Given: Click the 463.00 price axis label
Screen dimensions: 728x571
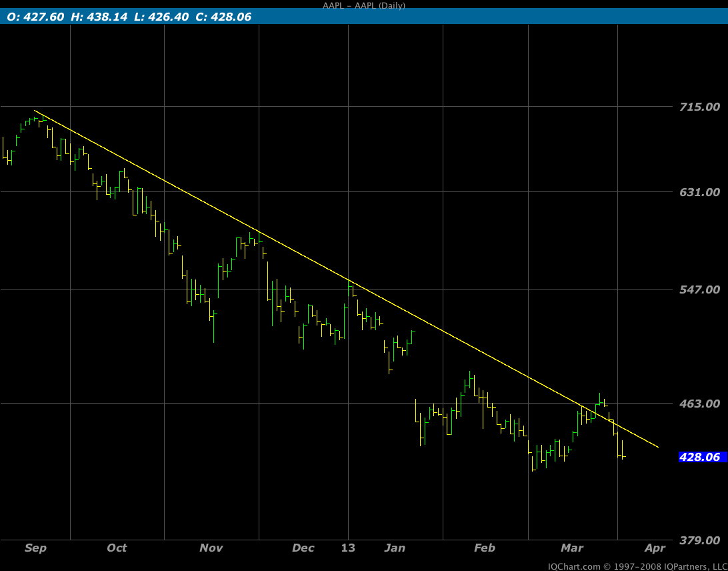Looking at the screenshot, I should (700, 404).
